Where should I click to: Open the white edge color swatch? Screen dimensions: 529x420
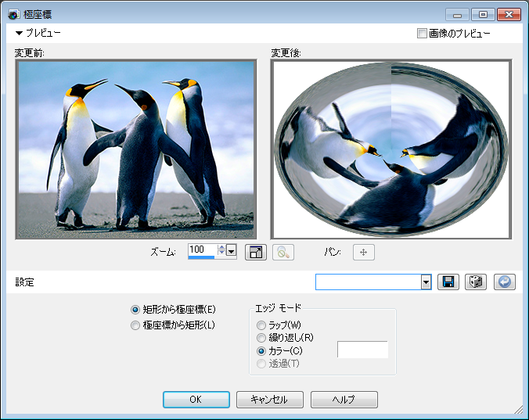coord(362,349)
